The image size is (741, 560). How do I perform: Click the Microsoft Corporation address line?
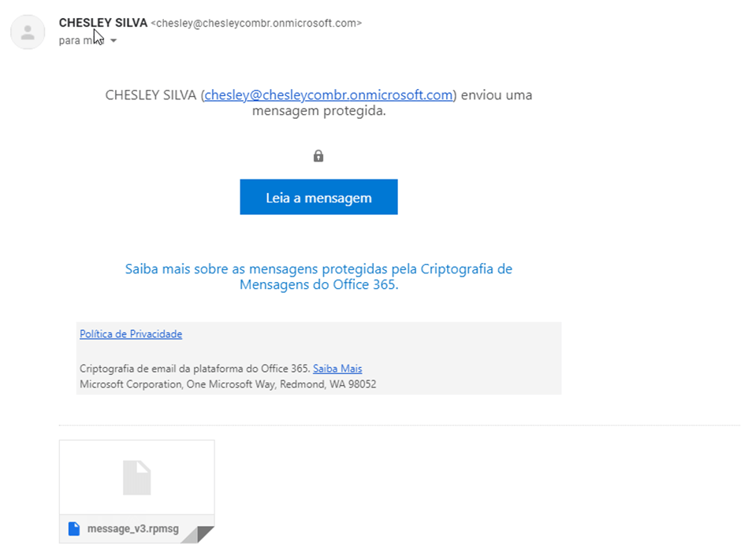(x=228, y=384)
